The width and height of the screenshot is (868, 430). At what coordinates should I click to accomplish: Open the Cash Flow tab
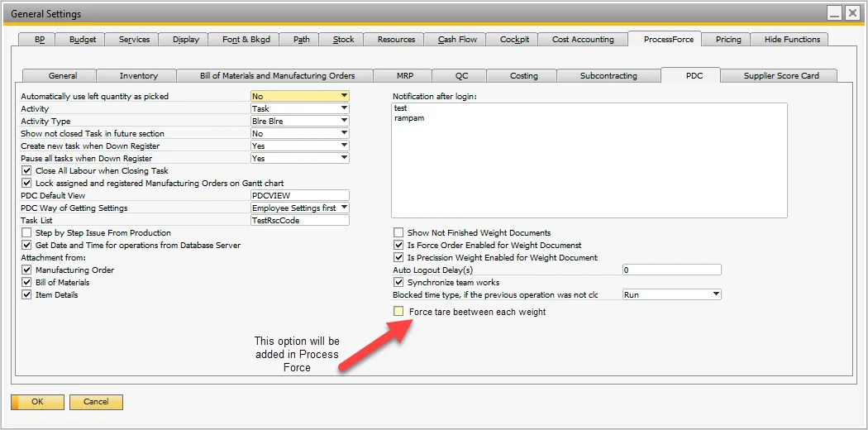click(455, 40)
